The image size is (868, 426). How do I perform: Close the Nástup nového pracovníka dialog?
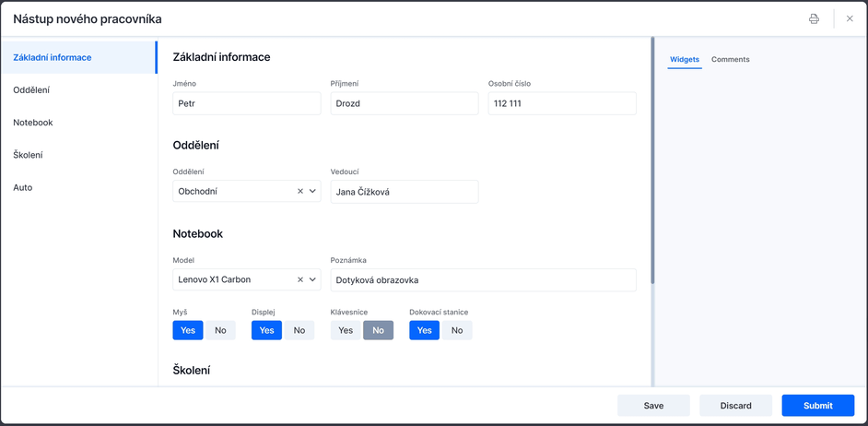(850, 18)
